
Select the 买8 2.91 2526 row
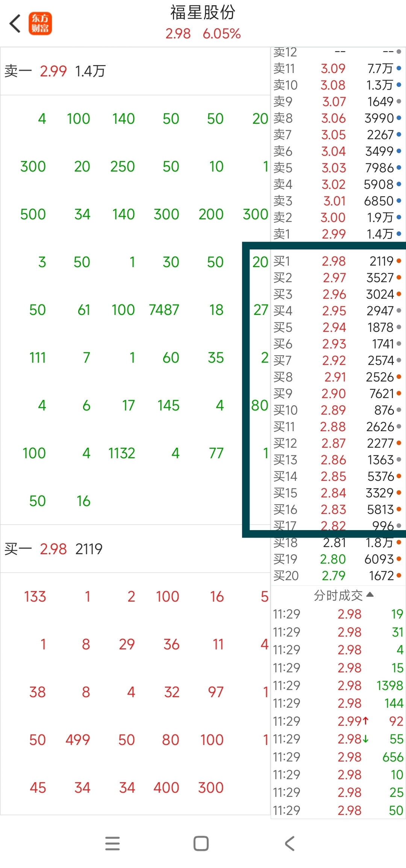click(x=338, y=377)
